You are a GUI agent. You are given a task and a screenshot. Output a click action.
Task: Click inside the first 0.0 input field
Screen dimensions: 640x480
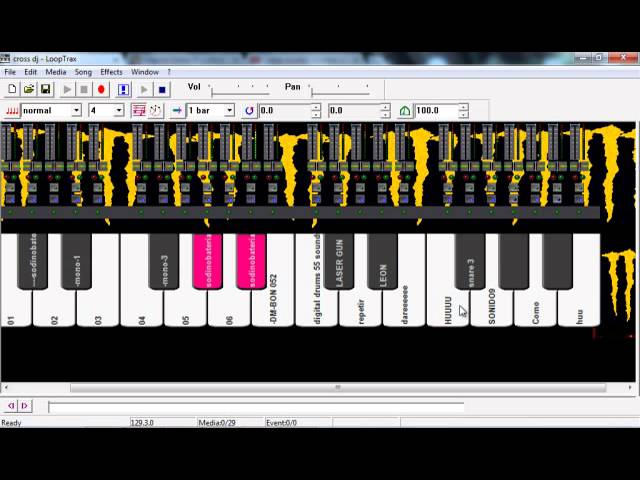(x=285, y=111)
